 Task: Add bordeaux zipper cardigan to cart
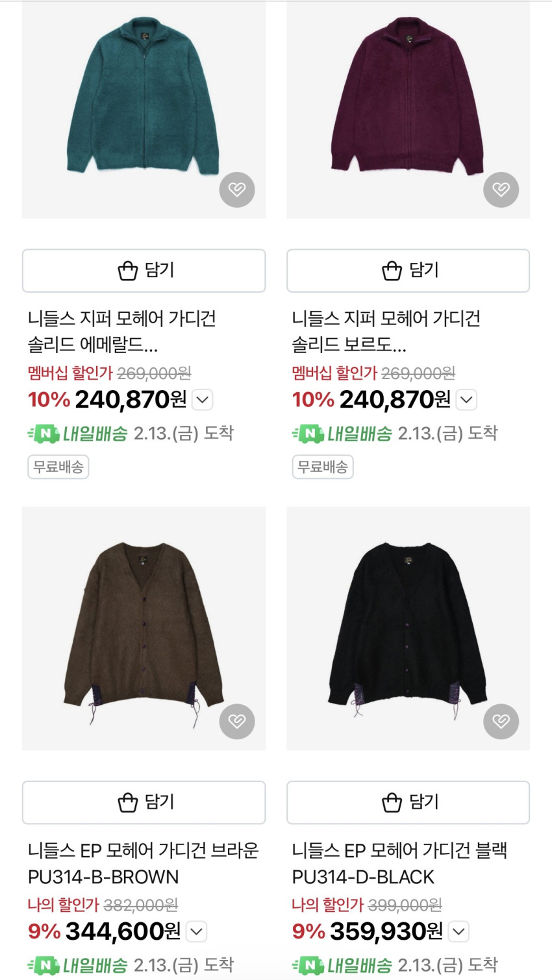(x=408, y=270)
